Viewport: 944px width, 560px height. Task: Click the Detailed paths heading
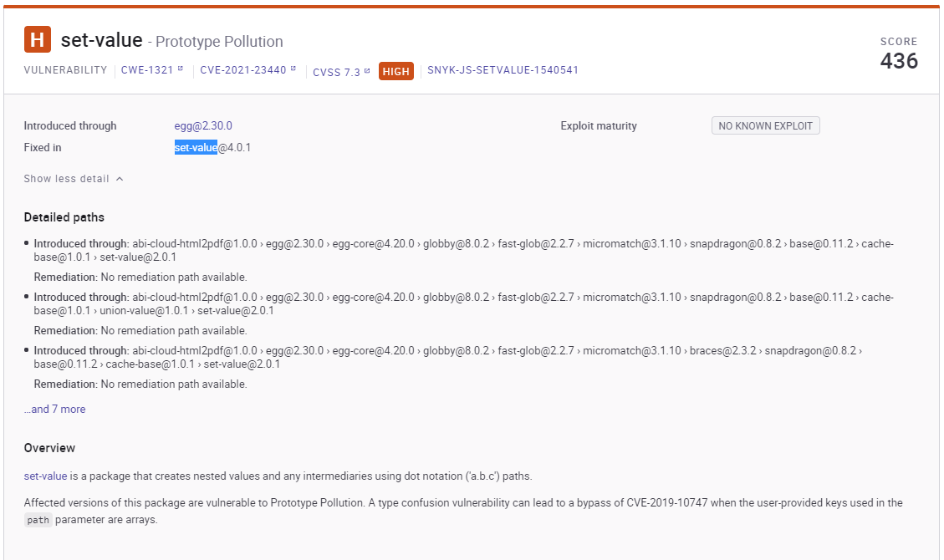[64, 217]
